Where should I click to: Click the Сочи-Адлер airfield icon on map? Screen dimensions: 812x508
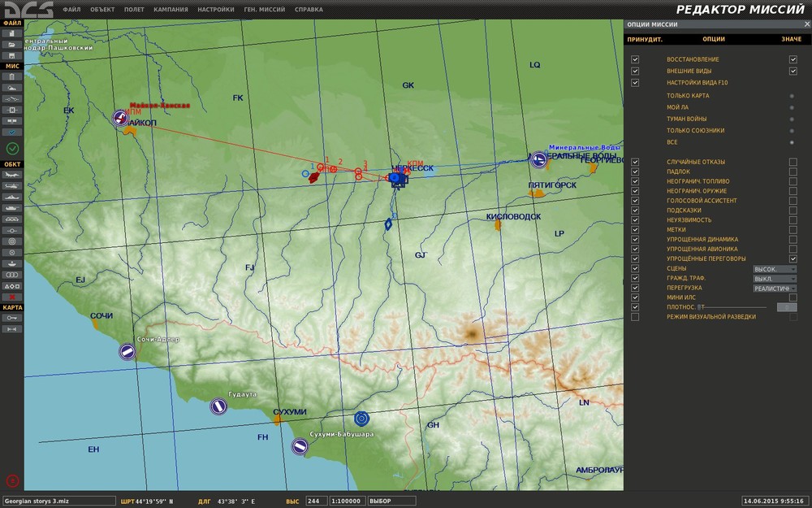point(127,351)
